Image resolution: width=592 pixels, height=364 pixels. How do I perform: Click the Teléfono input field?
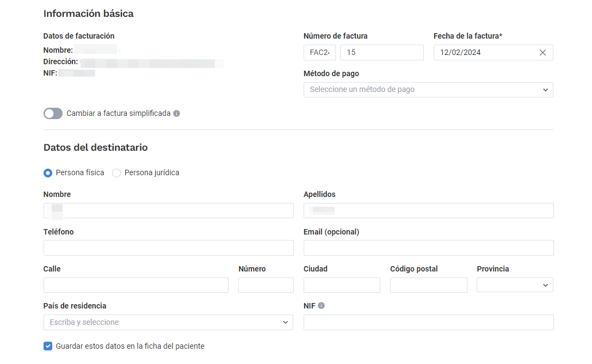coord(168,248)
